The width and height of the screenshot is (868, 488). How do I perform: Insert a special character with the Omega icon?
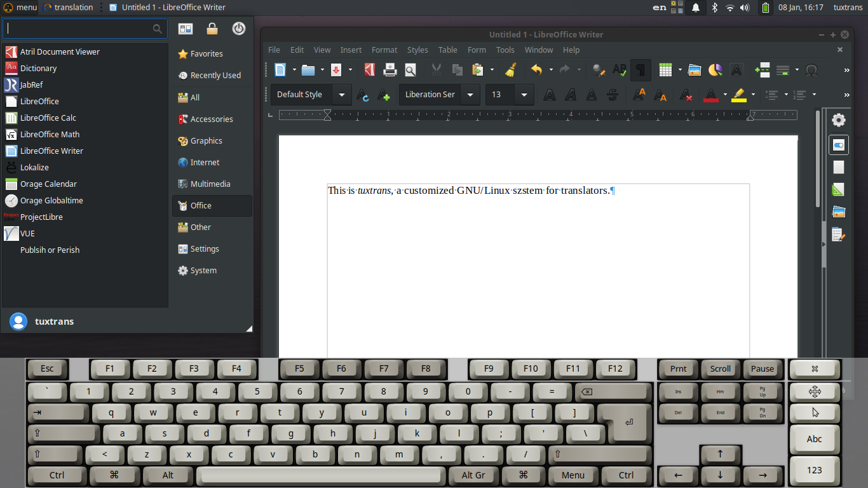pyautogui.click(x=811, y=69)
